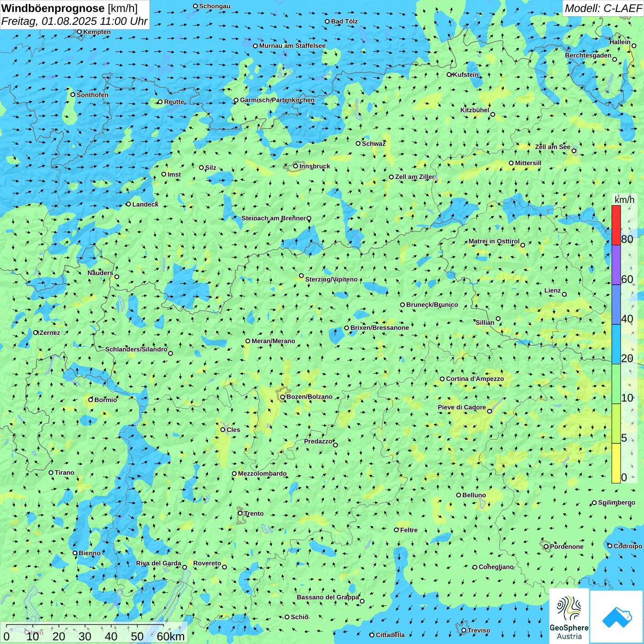644x644 pixels.
Task: Click the '60km' scale bar label
Action: [171, 636]
